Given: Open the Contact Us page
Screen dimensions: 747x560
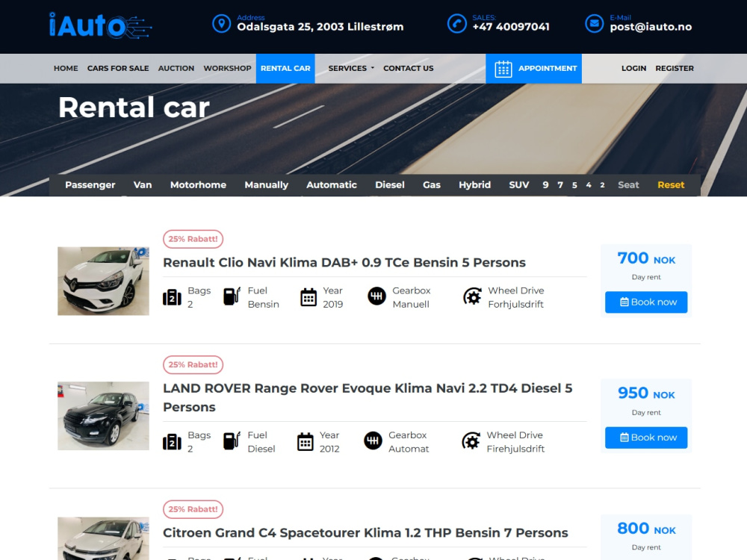Looking at the screenshot, I should coord(409,68).
